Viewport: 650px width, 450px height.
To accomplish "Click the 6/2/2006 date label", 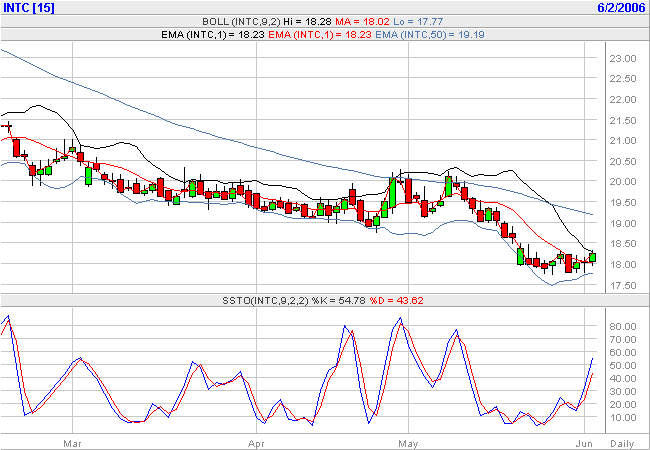I will [x=621, y=7].
